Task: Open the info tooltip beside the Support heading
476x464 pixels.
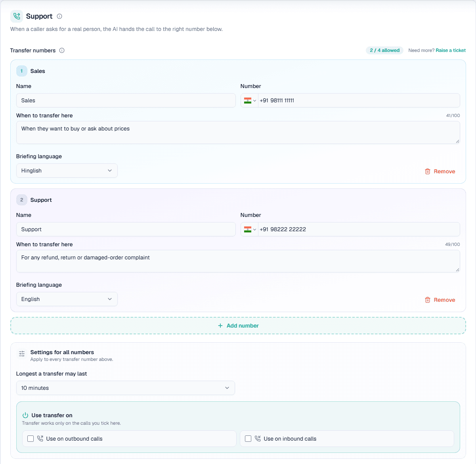Action: pos(59,16)
